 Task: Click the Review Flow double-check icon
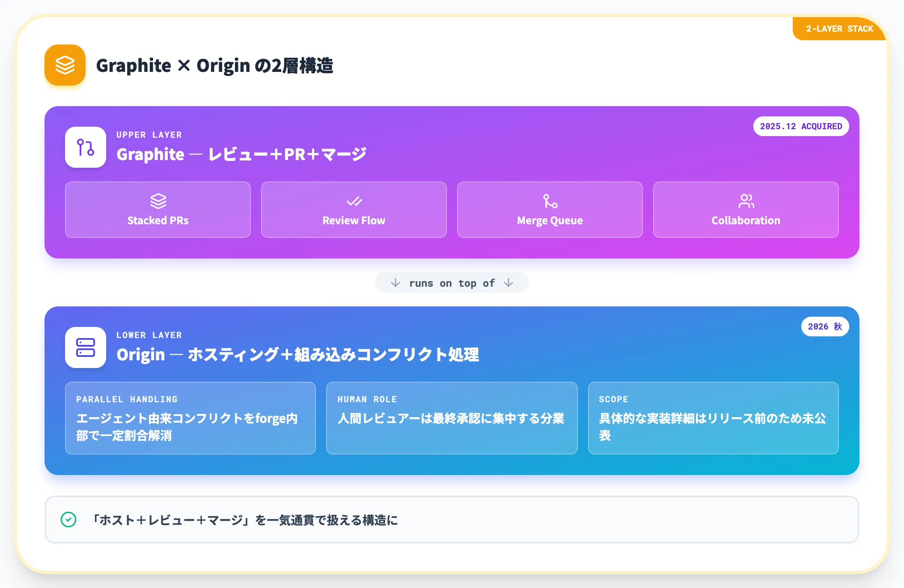(354, 201)
